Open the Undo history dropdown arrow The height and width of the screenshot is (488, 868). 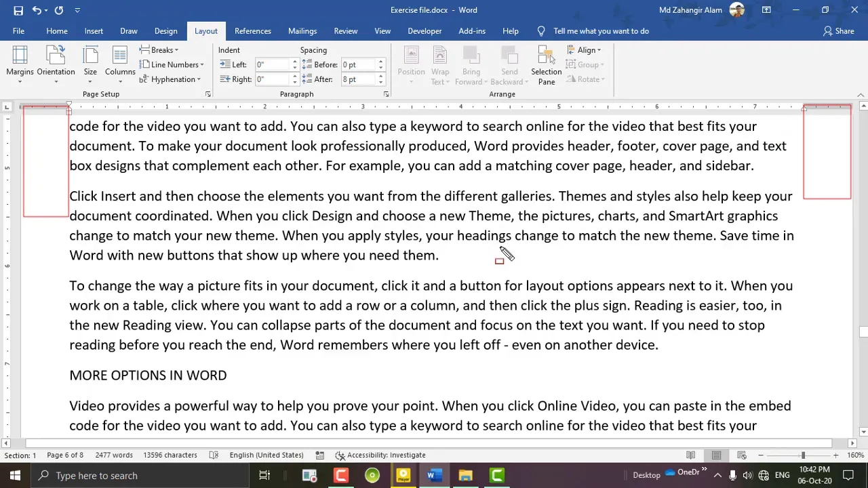pyautogui.click(x=46, y=10)
